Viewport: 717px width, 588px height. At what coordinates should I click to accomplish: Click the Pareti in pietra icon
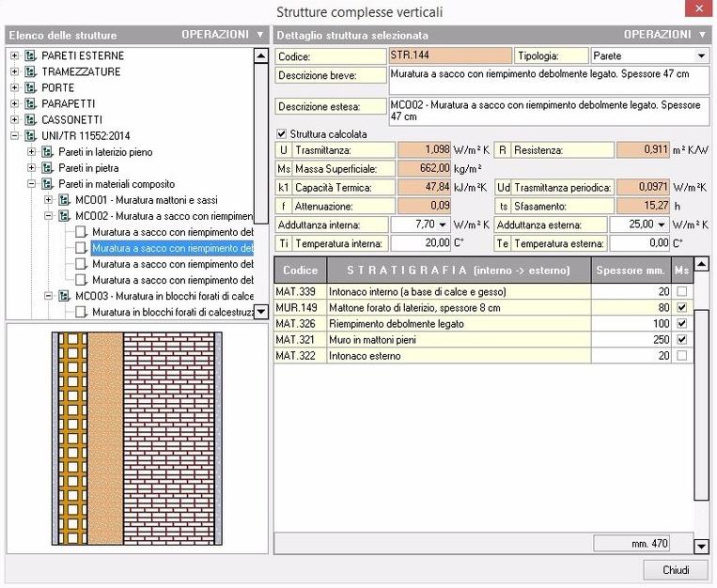pyautogui.click(x=47, y=168)
